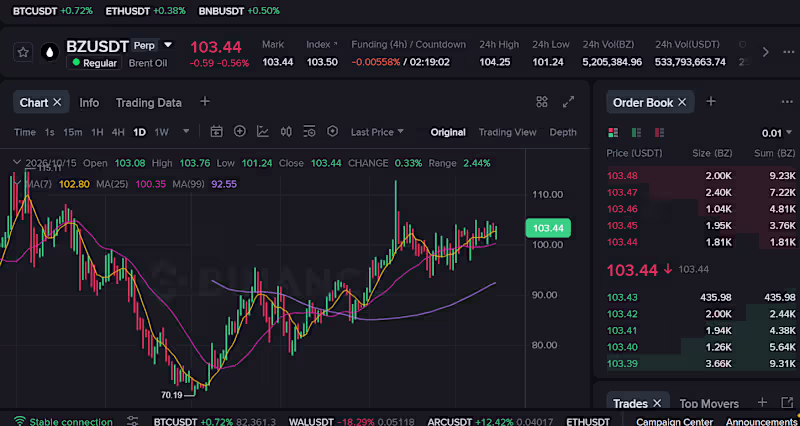800x426 pixels.
Task: Switch to the Top Movers tab
Action: click(709, 404)
